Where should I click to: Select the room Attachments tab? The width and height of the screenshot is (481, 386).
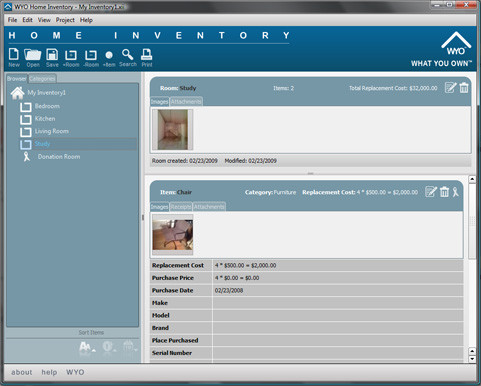click(x=186, y=102)
